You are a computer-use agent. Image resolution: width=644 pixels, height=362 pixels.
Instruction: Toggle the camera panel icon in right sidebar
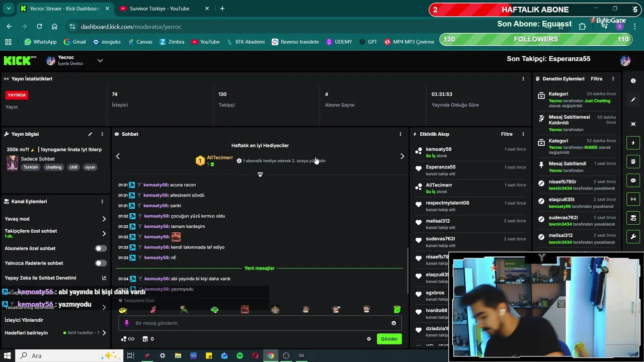[x=633, y=218]
